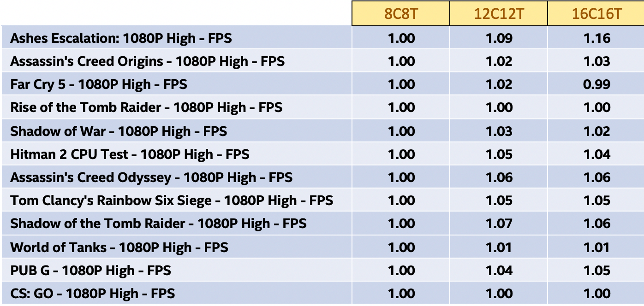Viewport: 644px width, 306px height.
Task: Select Shadow of the Tomb Raider label
Action: [158, 224]
